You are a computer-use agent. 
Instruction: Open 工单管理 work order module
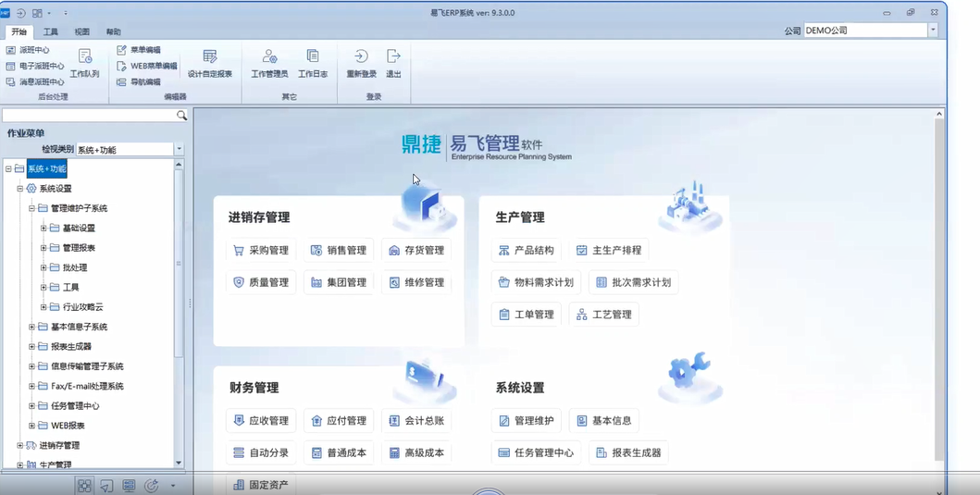tap(527, 315)
